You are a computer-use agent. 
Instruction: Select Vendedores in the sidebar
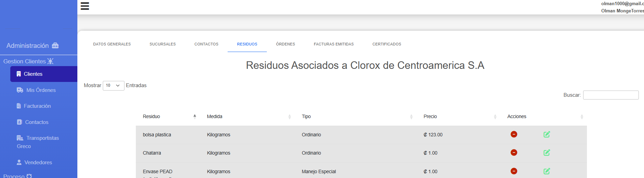pos(38,163)
